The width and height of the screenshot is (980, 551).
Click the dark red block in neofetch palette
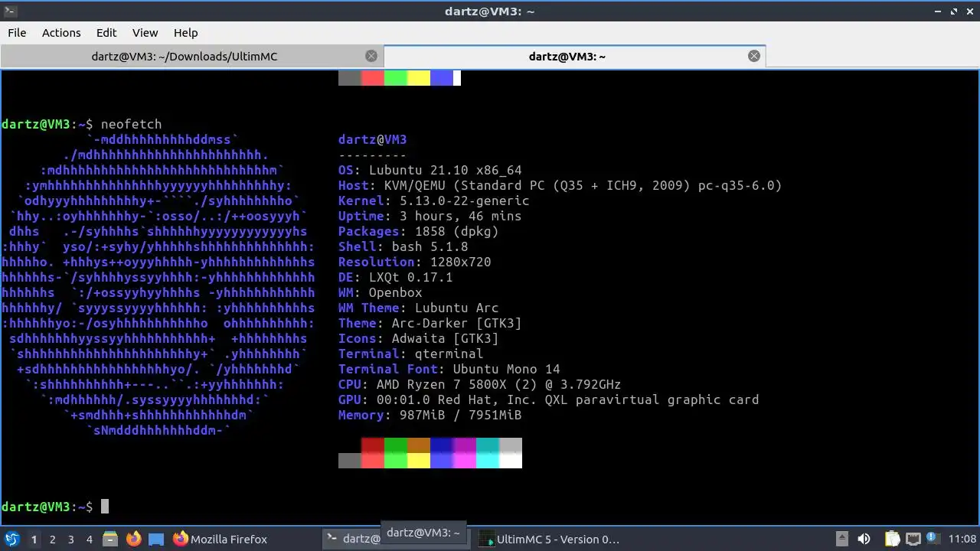(x=373, y=445)
